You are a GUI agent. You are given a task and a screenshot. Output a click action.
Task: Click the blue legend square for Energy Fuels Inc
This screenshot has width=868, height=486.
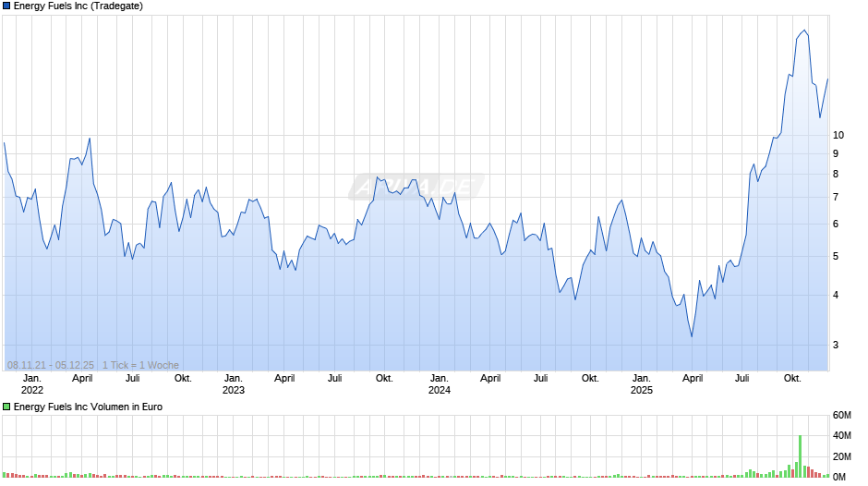click(6, 6)
